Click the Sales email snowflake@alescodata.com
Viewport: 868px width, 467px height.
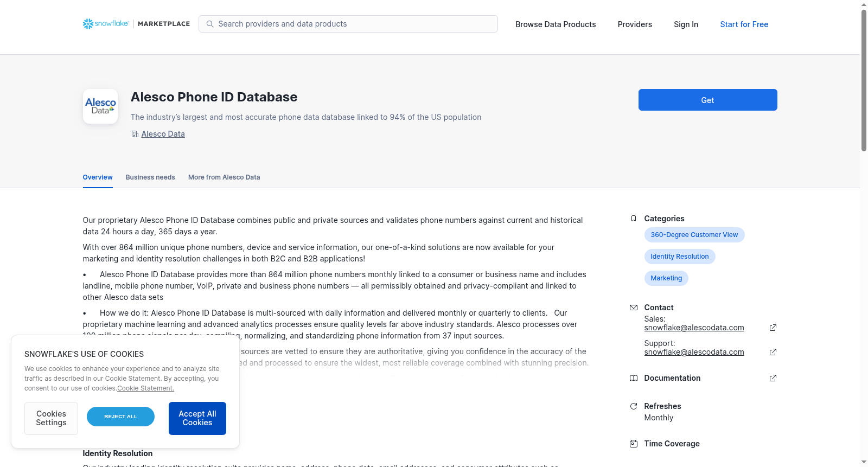coord(694,328)
